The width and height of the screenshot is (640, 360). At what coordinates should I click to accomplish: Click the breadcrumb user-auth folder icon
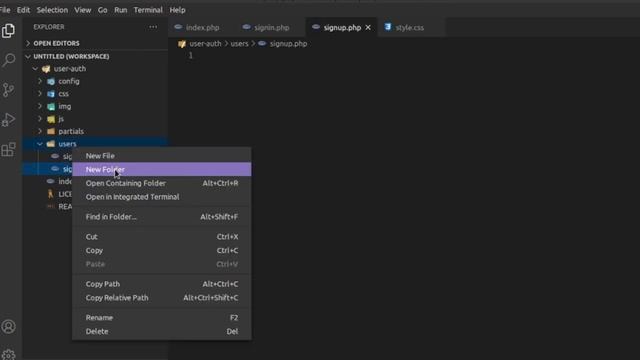182,44
